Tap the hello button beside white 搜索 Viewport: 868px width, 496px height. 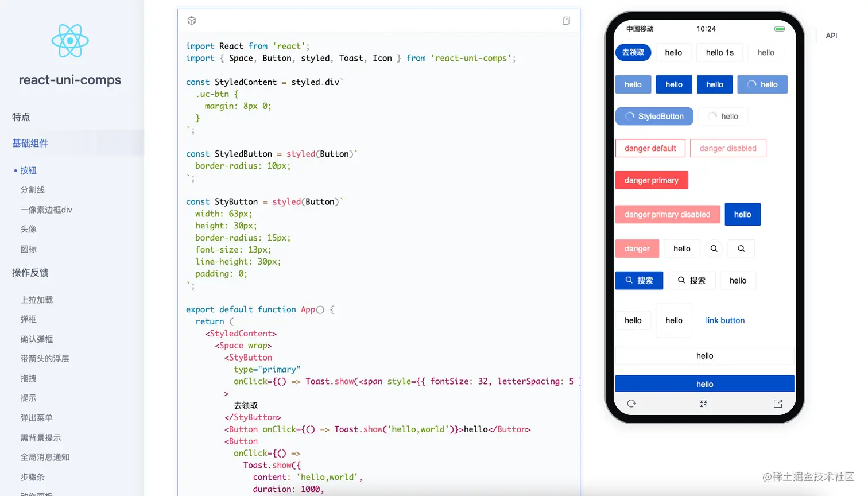[x=738, y=280]
